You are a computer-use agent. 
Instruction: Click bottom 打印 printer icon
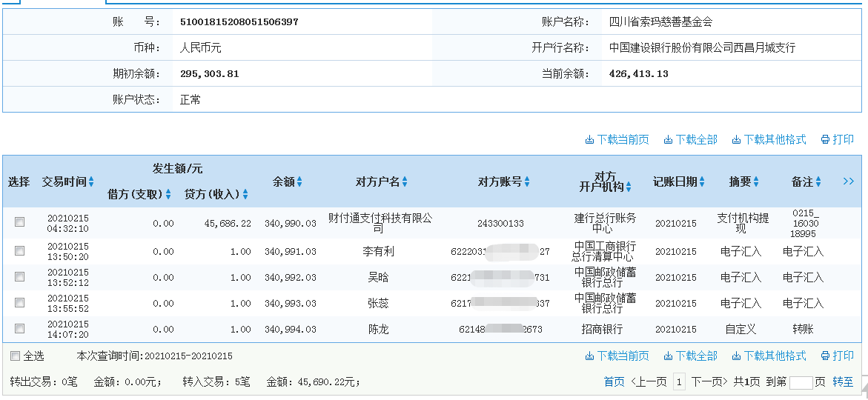[825, 356]
